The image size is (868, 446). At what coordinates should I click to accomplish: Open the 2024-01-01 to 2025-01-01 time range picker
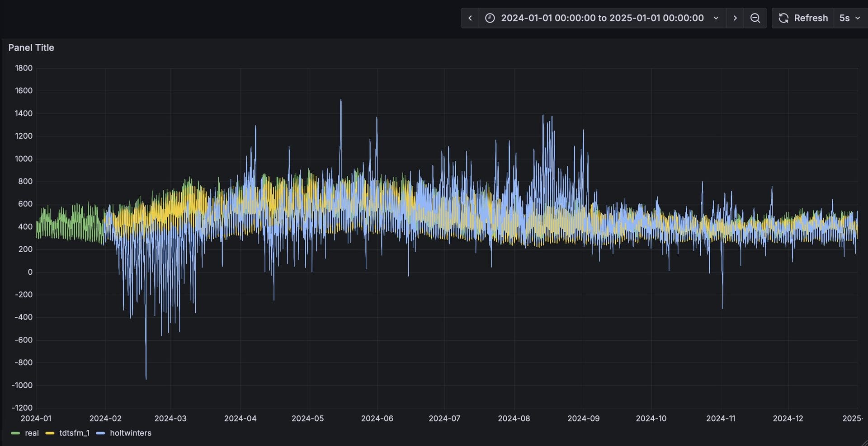click(x=602, y=18)
